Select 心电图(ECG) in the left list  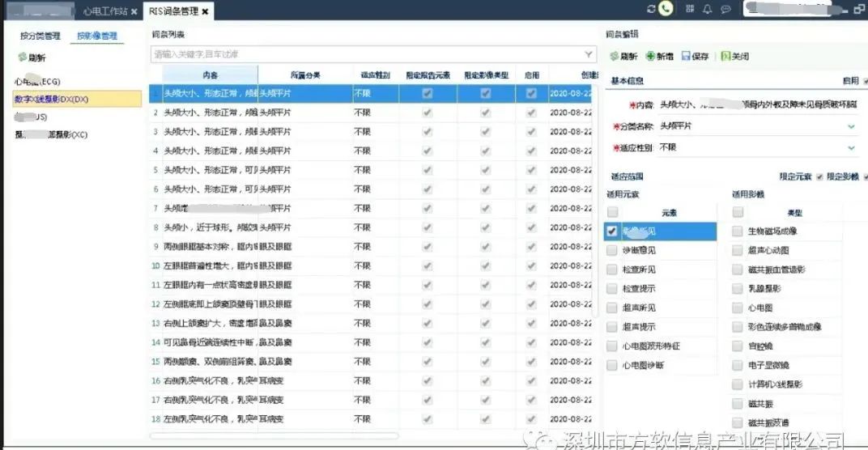coord(37,82)
